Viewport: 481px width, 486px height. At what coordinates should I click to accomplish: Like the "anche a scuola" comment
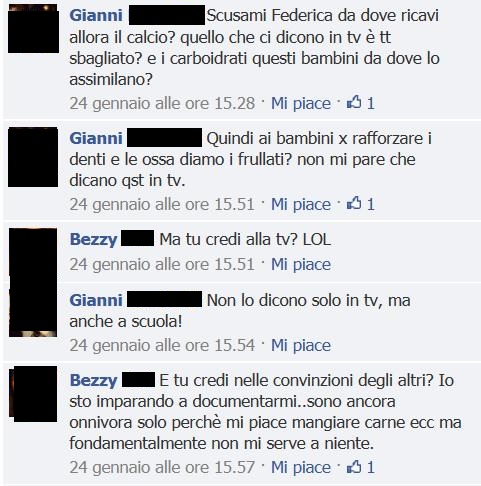[301, 345]
